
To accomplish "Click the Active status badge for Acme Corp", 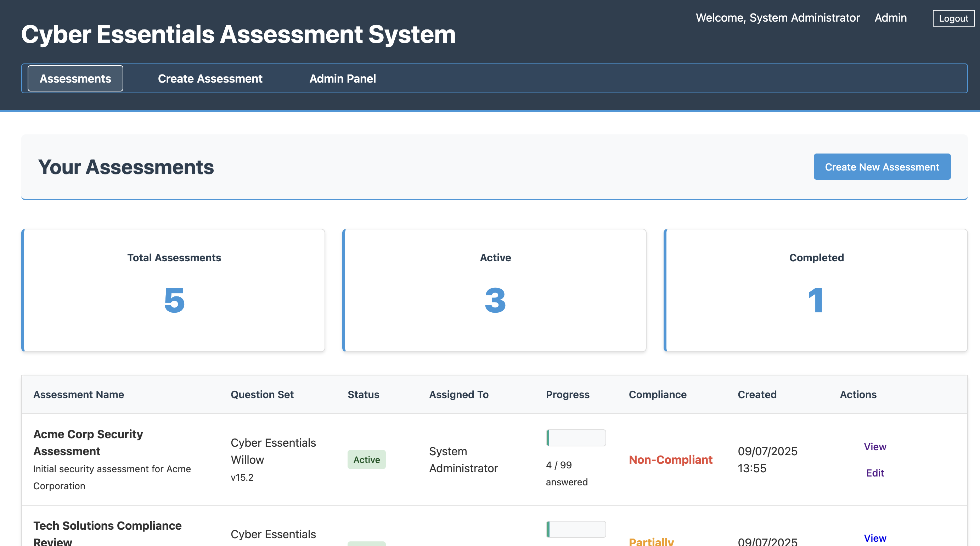I will click(366, 459).
